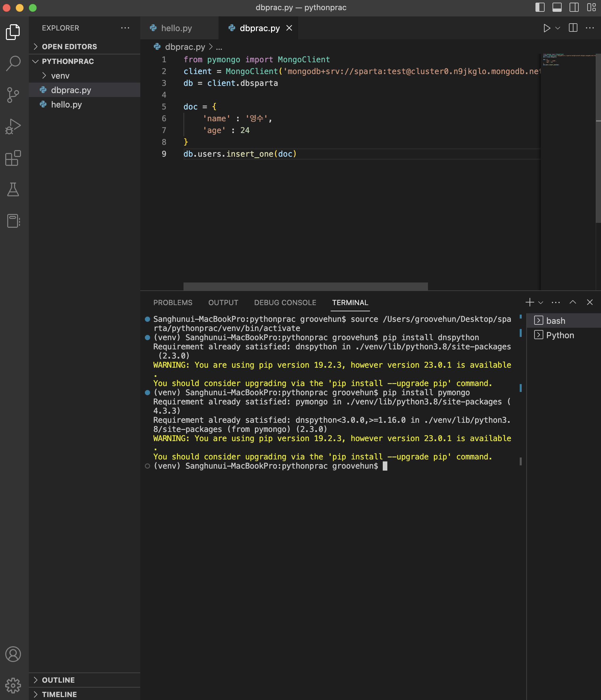This screenshot has height=700, width=601.
Task: Open Source Control view icon
Action: 13,95
